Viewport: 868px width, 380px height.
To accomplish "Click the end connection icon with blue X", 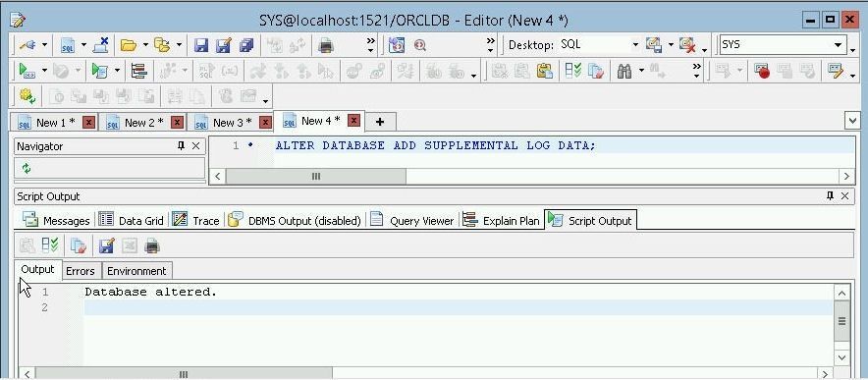I will [x=101, y=45].
